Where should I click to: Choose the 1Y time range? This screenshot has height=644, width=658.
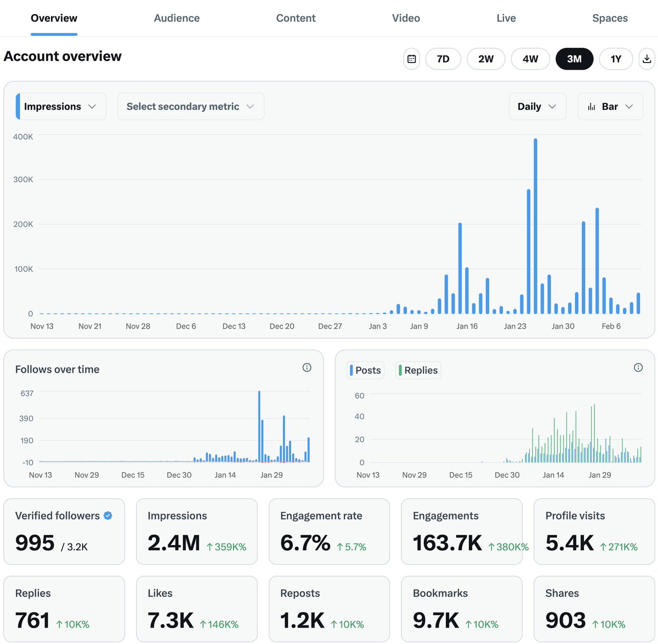click(x=616, y=59)
